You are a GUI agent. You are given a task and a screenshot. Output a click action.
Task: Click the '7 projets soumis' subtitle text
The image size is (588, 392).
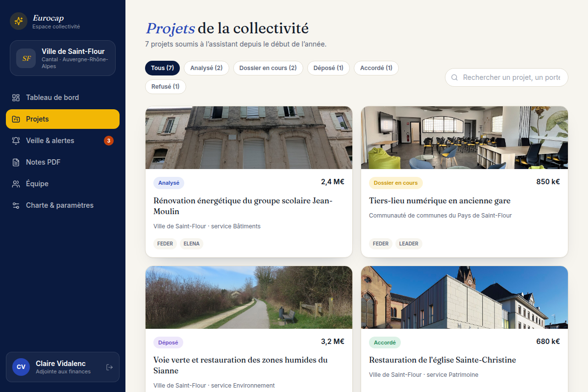(236, 44)
